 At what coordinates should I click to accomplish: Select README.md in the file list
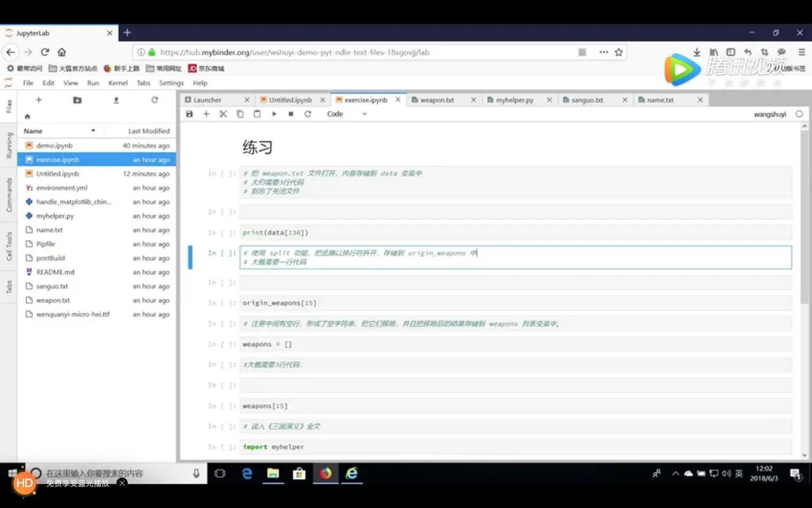[96, 272]
